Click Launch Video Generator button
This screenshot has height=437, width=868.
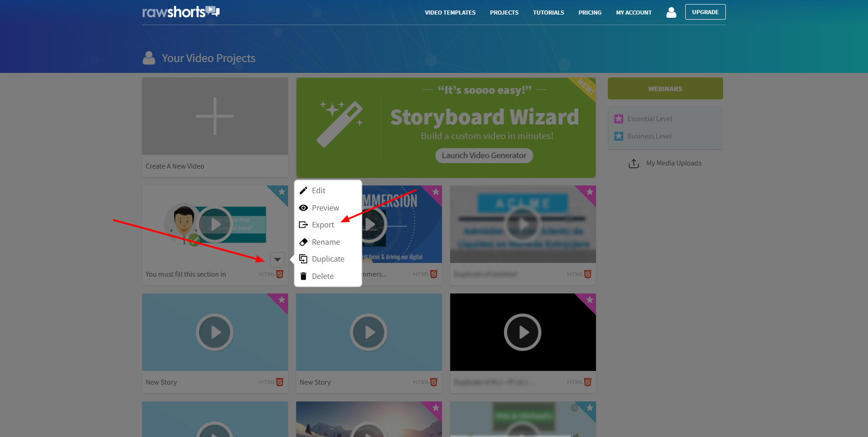(x=484, y=155)
